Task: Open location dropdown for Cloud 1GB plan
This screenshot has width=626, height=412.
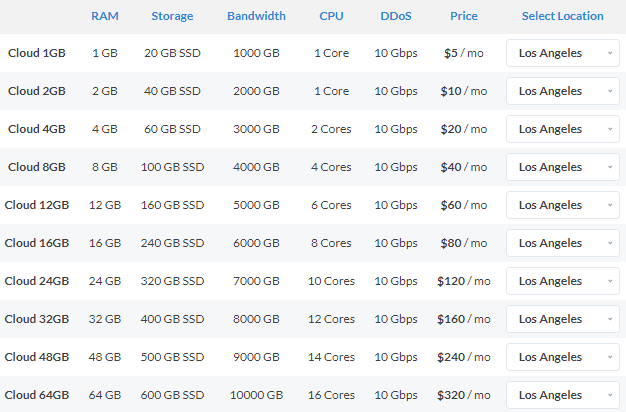Action: click(563, 53)
